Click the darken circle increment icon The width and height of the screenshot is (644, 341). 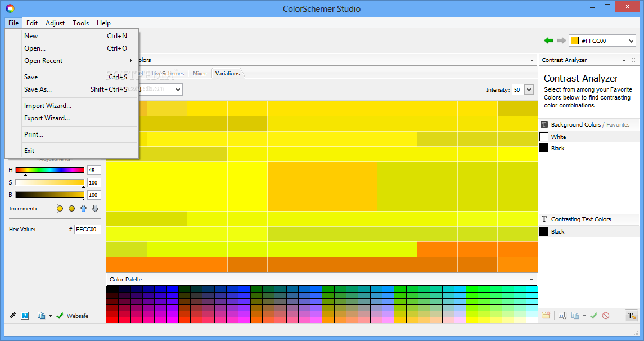(x=72, y=208)
